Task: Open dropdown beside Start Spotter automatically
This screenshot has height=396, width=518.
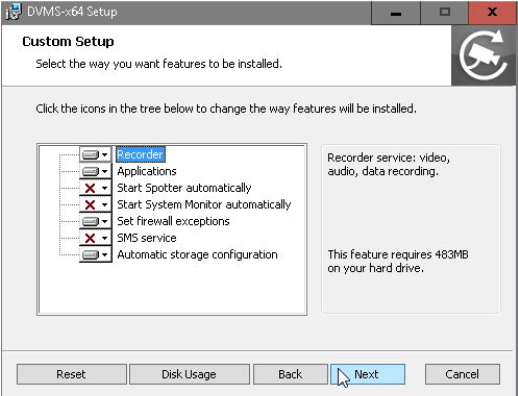Action: [95, 188]
